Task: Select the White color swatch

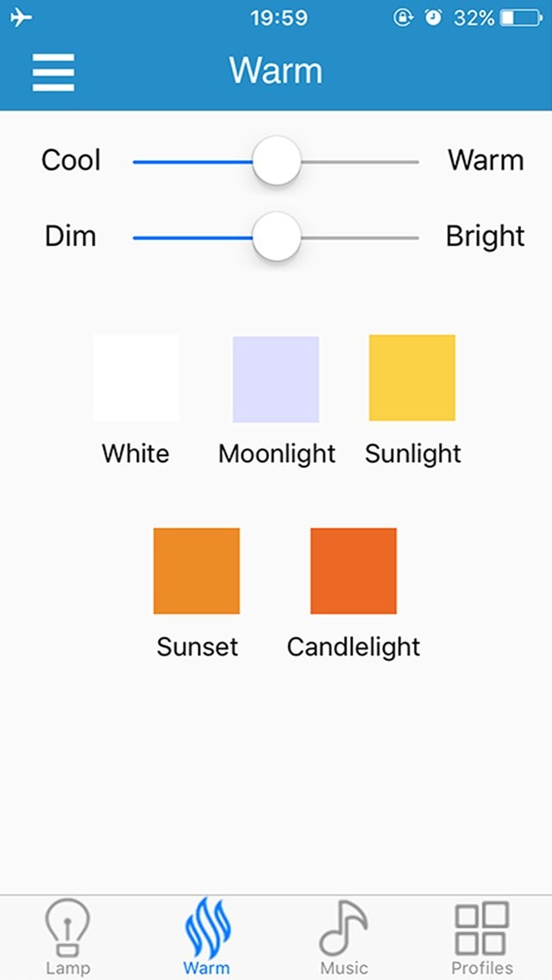Action: tap(136, 378)
